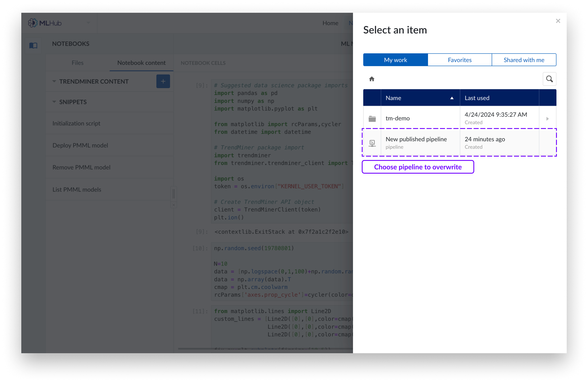Click the notebooks book sidebar icon
The width and height of the screenshot is (588, 383).
pos(33,45)
